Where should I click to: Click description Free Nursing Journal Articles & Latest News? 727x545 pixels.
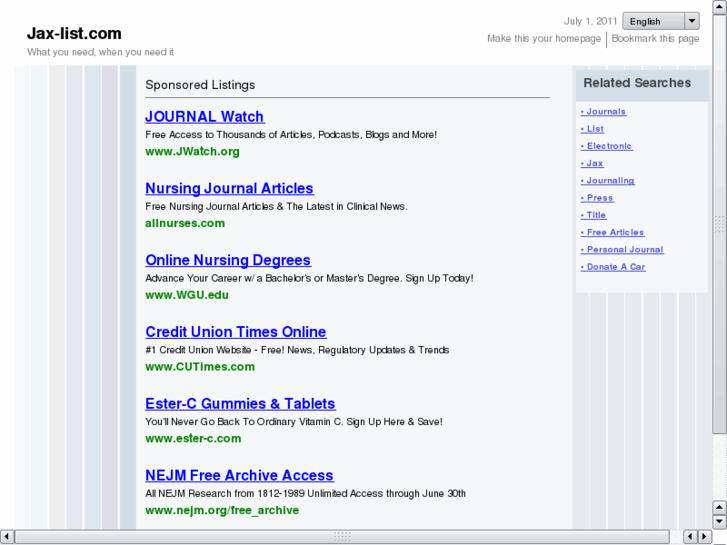tap(276, 207)
